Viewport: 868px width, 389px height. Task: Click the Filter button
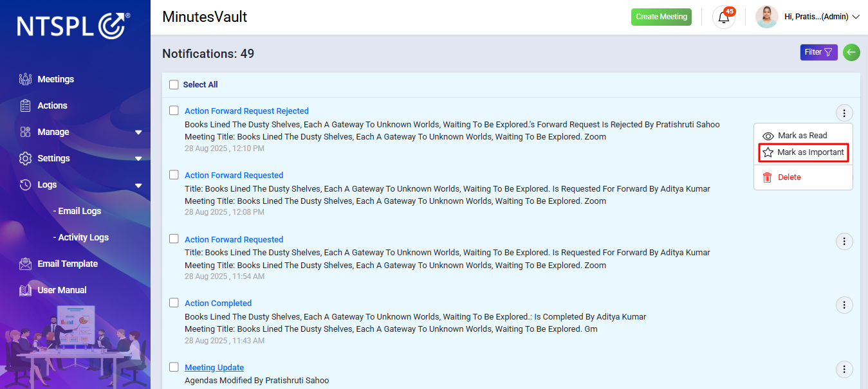(x=818, y=52)
